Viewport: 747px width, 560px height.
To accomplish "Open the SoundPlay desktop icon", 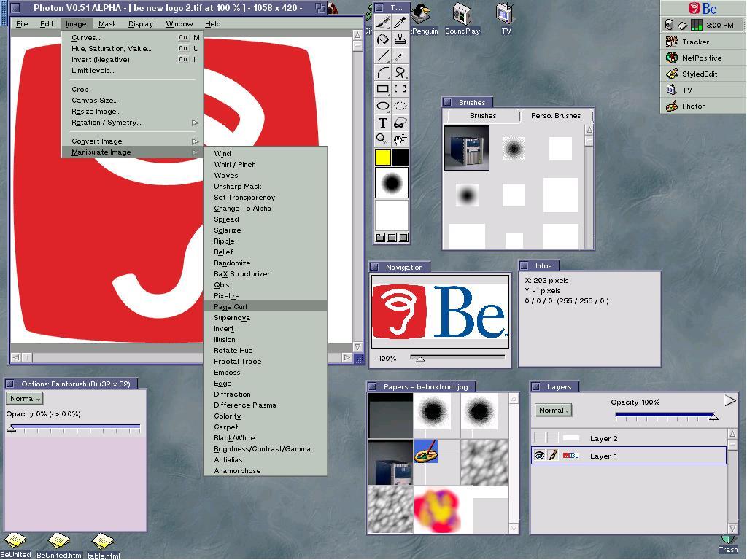I will point(462,19).
